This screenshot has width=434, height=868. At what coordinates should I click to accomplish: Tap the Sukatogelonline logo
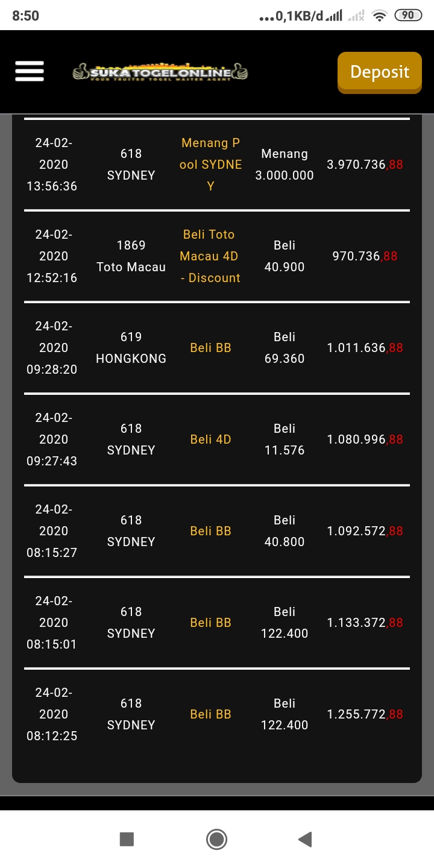[160, 72]
